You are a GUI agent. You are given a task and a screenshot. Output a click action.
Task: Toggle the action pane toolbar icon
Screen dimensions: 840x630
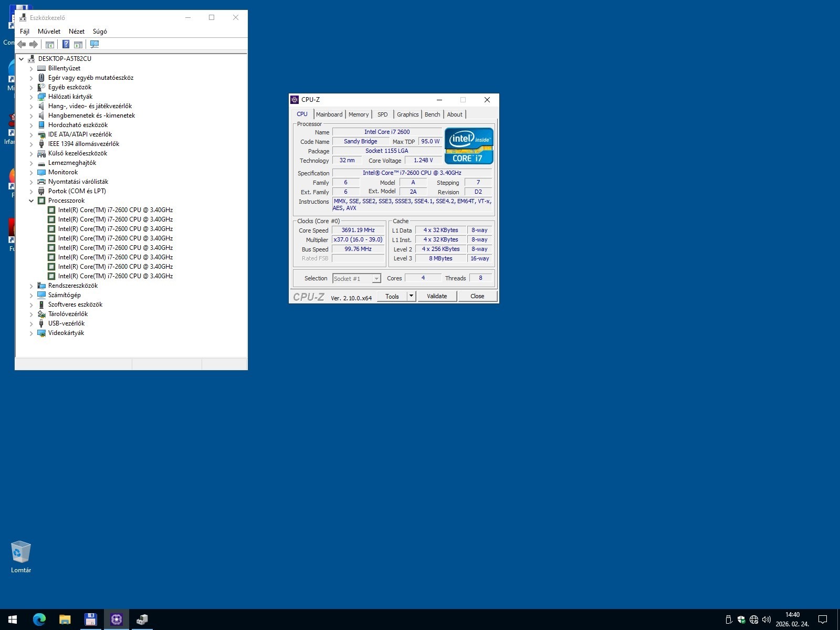point(78,45)
